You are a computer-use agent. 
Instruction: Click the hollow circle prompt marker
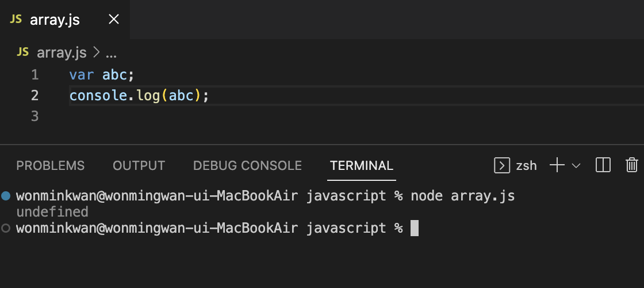[6, 228]
